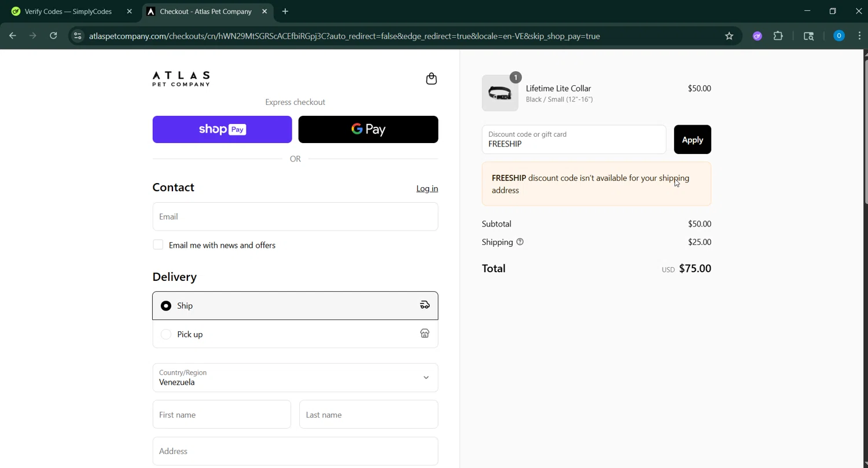The width and height of the screenshot is (868, 468).
Task: Pay with Google Pay button
Action: click(368, 129)
